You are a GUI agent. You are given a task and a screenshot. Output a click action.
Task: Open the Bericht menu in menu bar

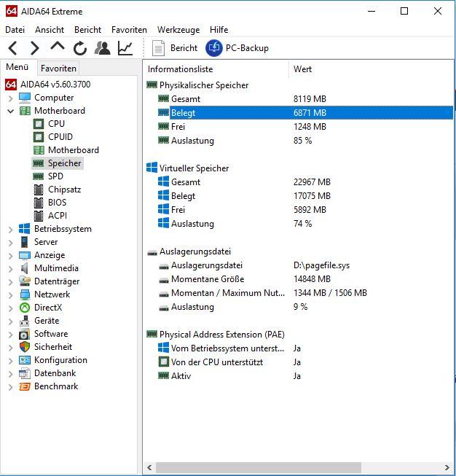pos(87,30)
